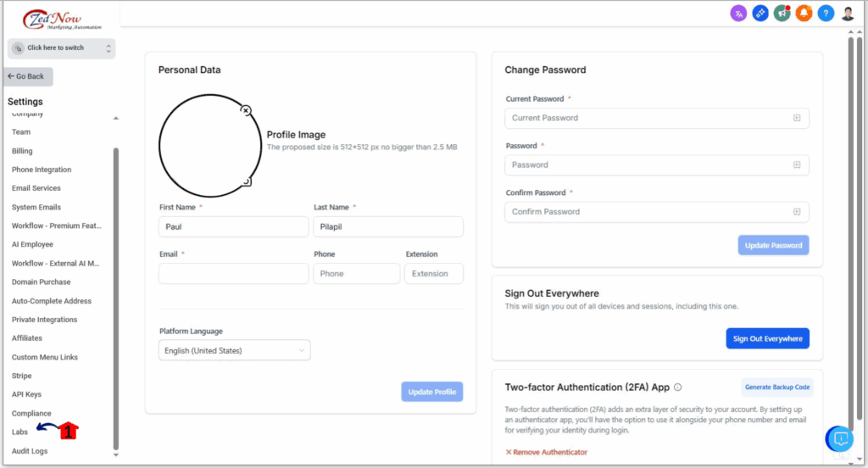Screen dimensions: 868x468
Task: Click the green megaphone announcements icon
Action: (782, 14)
